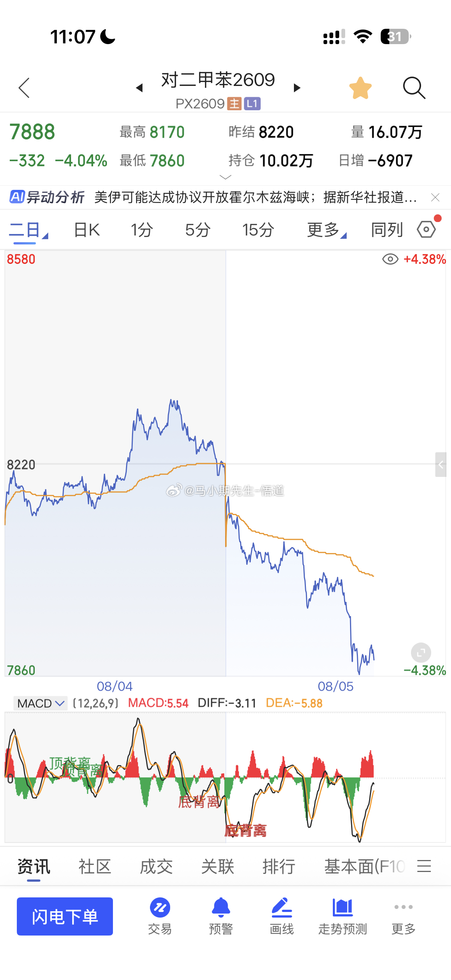The width and height of the screenshot is (451, 980).
Task: Switch to the 成交 tab
Action: (156, 866)
